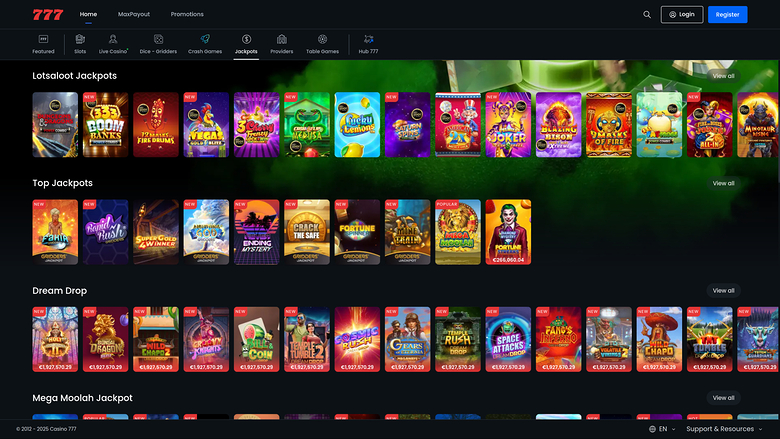The height and width of the screenshot is (439, 780).
Task: Open Hub 777 section
Action: 369,44
